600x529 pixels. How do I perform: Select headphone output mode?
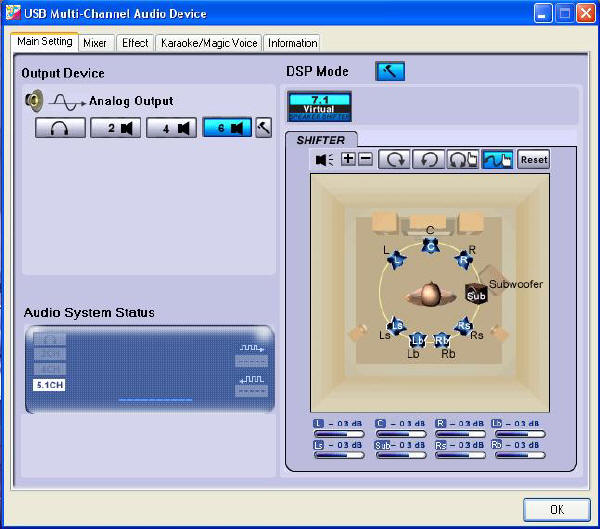60,128
